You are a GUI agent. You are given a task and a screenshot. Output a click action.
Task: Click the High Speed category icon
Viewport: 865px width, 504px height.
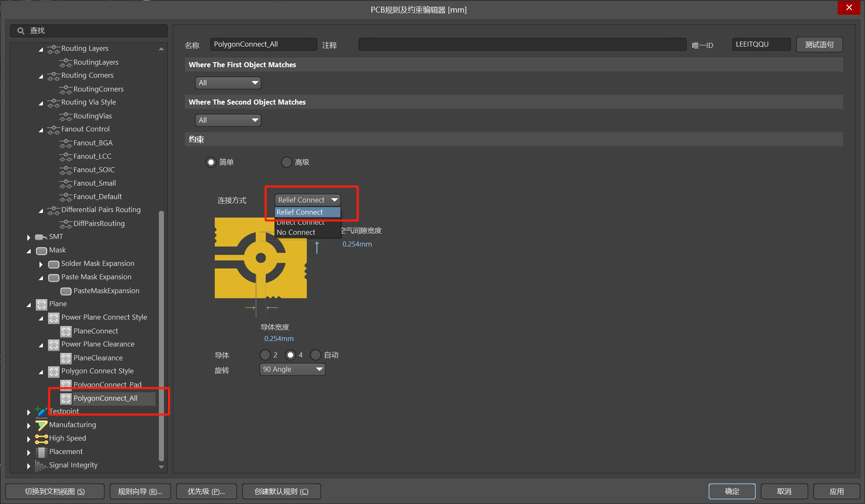41,438
